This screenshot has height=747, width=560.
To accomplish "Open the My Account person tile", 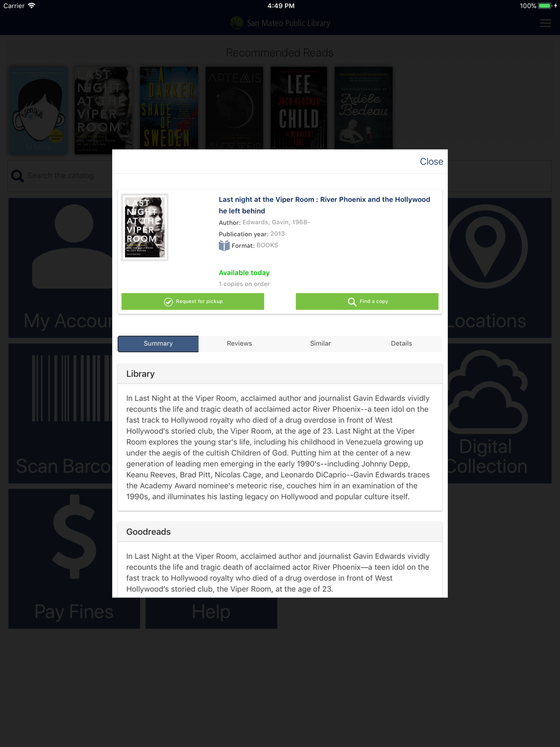I will (60, 268).
